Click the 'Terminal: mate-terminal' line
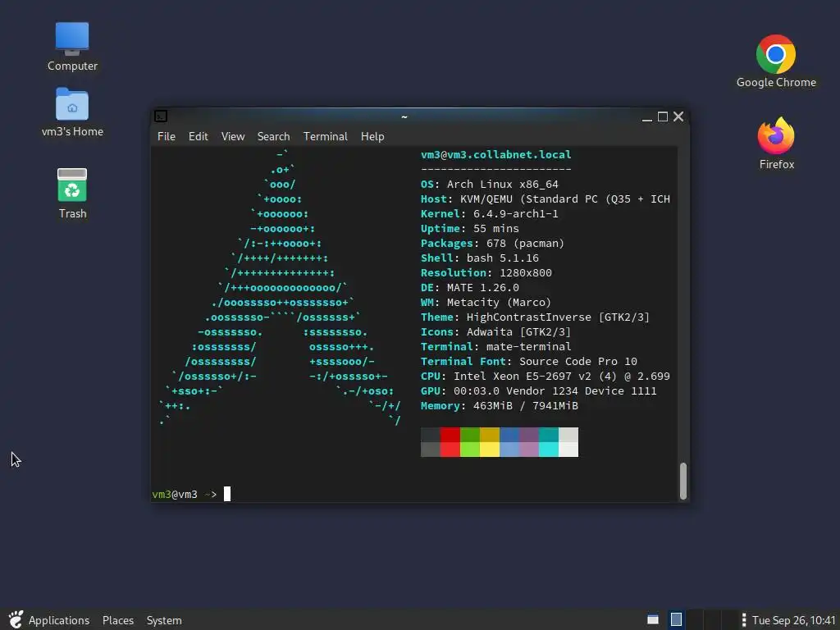Viewport: 840px width, 630px height. [x=496, y=347]
